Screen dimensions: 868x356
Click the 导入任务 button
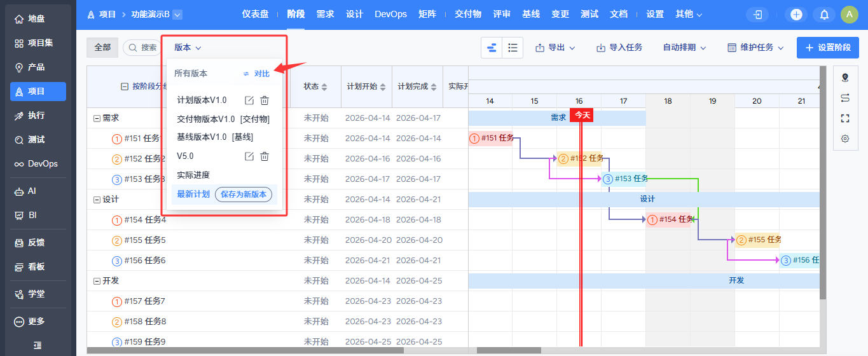pyautogui.click(x=619, y=48)
